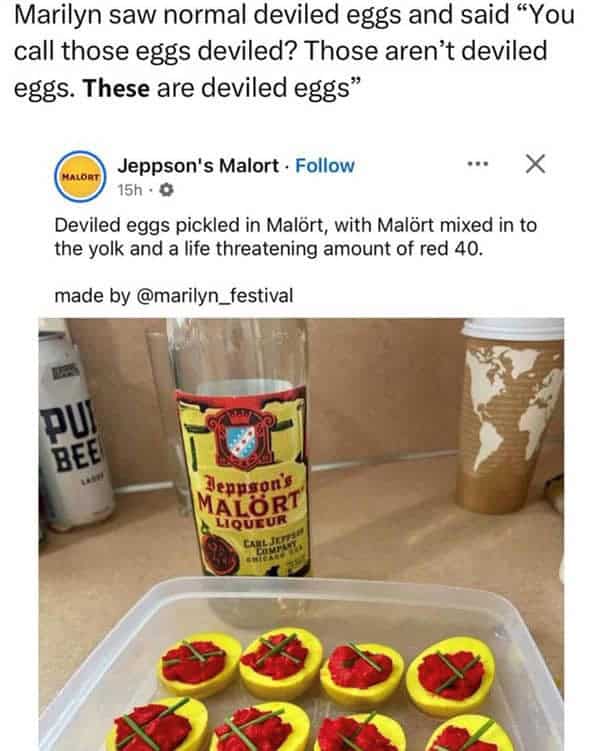Image resolution: width=599 pixels, height=751 pixels.
Task: Click the bold word These in the caption
Action: point(116,89)
